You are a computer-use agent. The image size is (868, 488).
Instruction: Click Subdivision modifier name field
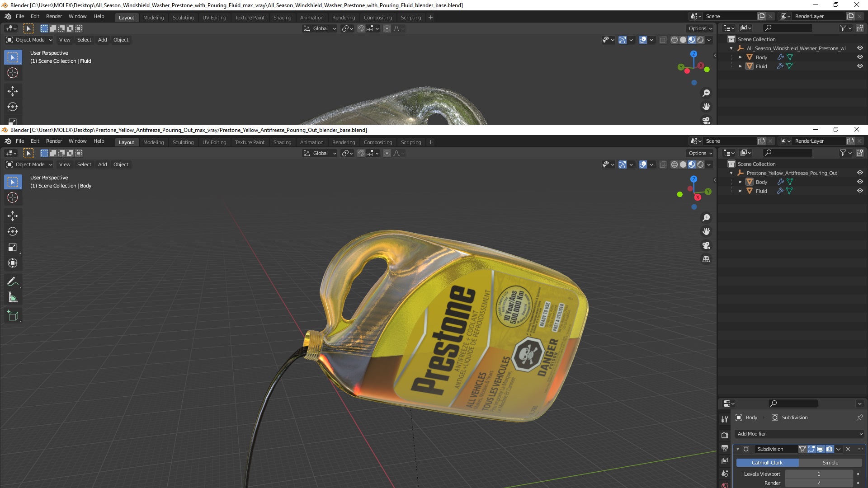click(x=775, y=449)
